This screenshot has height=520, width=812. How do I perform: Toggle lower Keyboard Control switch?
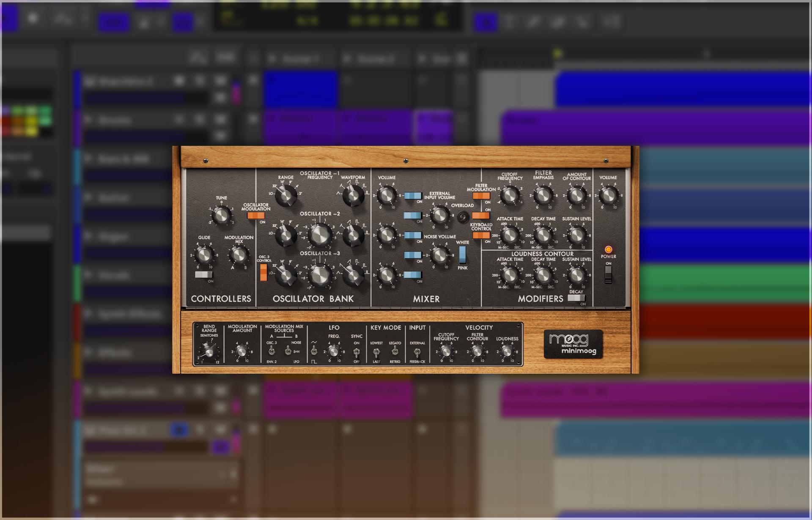tap(481, 235)
